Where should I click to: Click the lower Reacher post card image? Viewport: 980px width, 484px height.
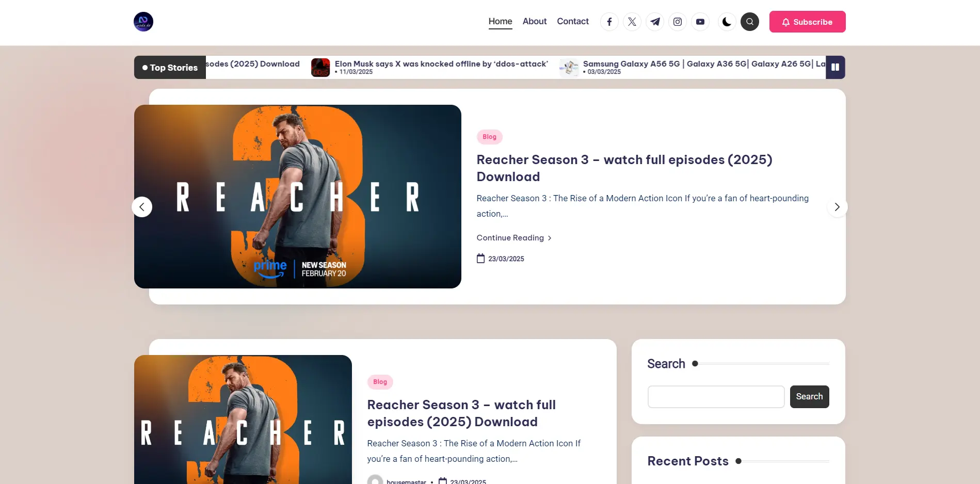tap(243, 420)
